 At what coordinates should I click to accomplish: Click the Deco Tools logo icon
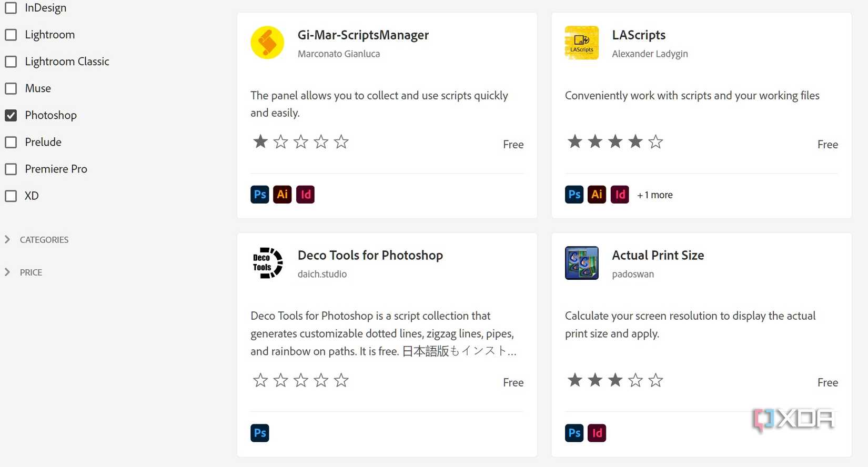pos(267,263)
